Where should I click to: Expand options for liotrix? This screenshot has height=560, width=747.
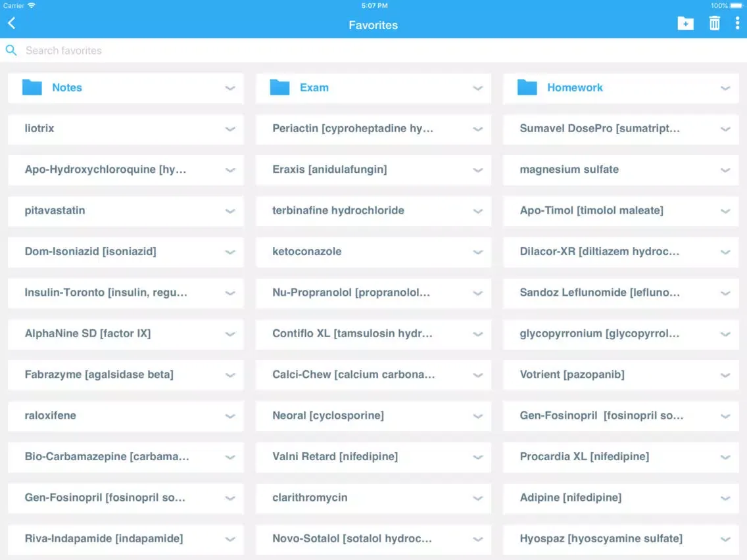230,129
